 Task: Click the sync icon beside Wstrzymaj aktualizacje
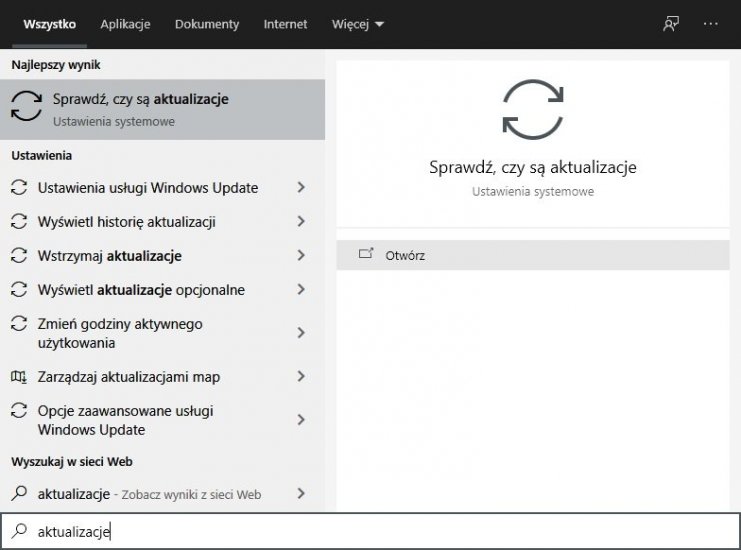(18, 256)
